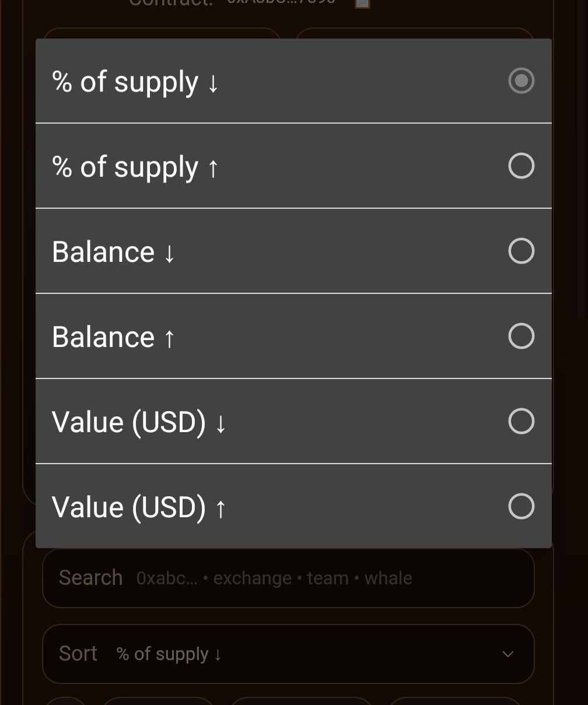Click the selected radio button for % of supply descending

521,81
